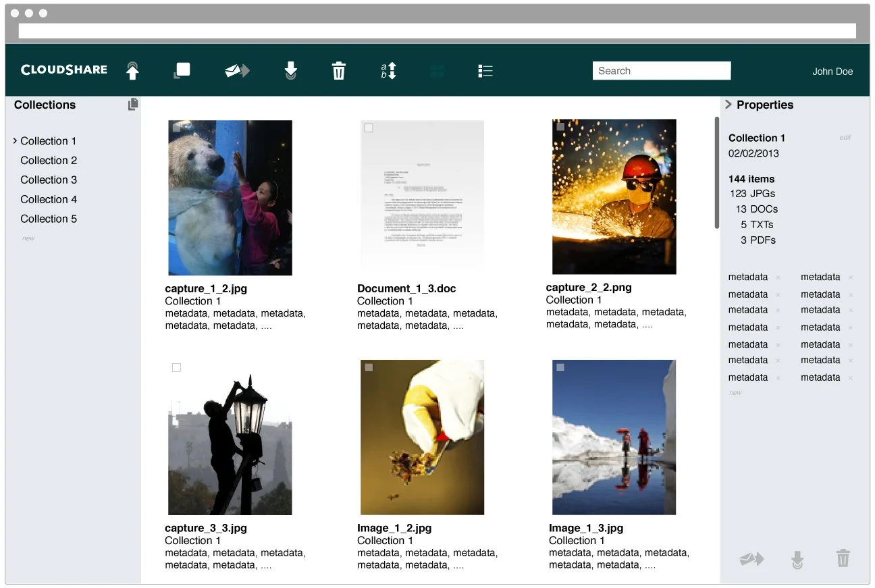
Task: Open the John Doe user account
Action: (x=832, y=71)
